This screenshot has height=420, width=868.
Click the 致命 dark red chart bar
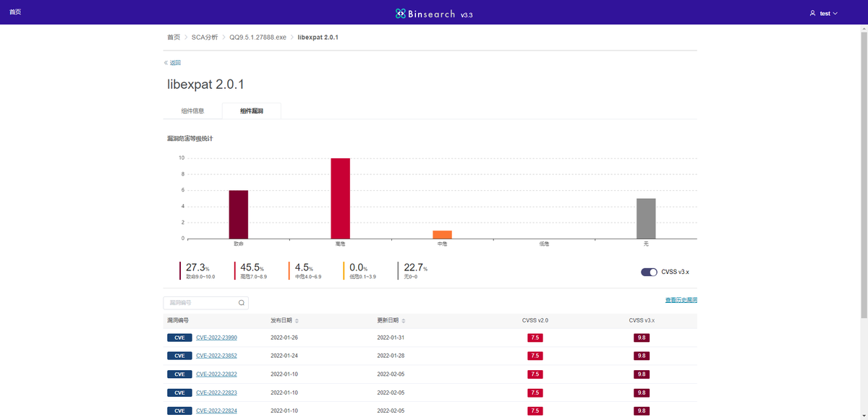pyautogui.click(x=239, y=215)
